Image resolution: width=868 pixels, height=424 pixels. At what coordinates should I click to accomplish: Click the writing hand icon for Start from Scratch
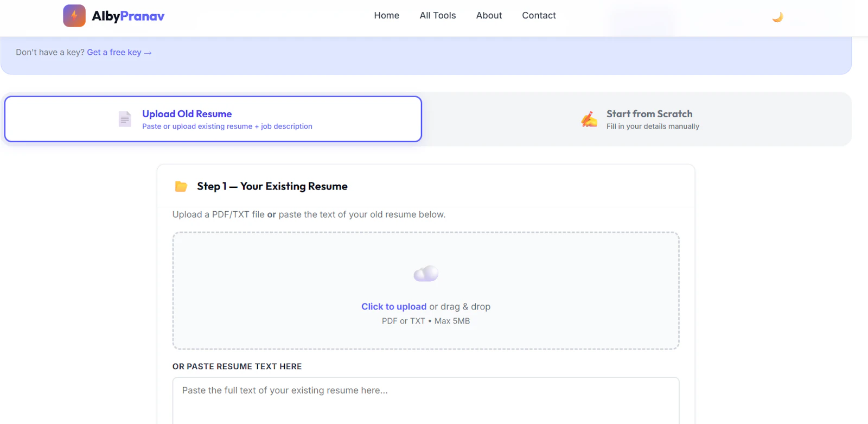pos(589,119)
